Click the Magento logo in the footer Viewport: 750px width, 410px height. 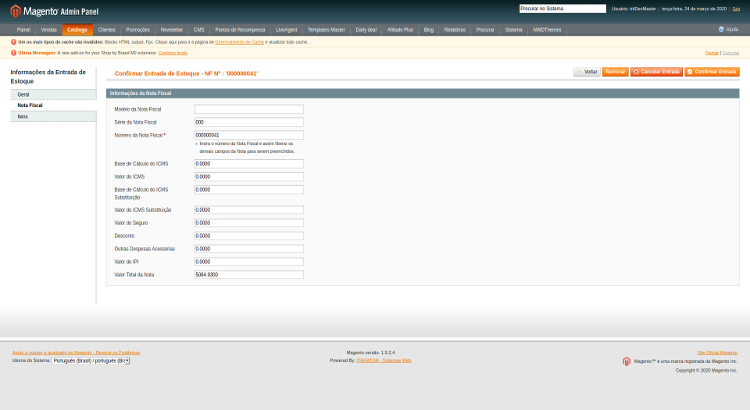coord(626,361)
